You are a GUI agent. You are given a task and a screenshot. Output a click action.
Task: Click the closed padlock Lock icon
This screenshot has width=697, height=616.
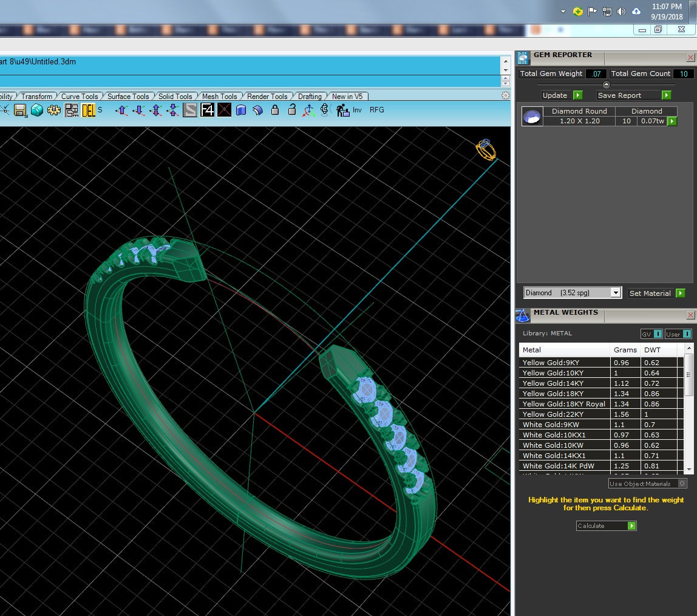(x=275, y=110)
